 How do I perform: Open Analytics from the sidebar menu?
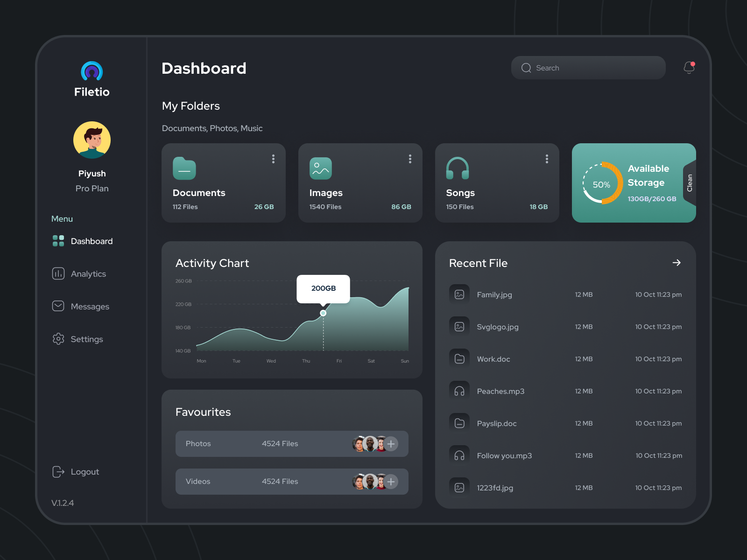(79, 274)
